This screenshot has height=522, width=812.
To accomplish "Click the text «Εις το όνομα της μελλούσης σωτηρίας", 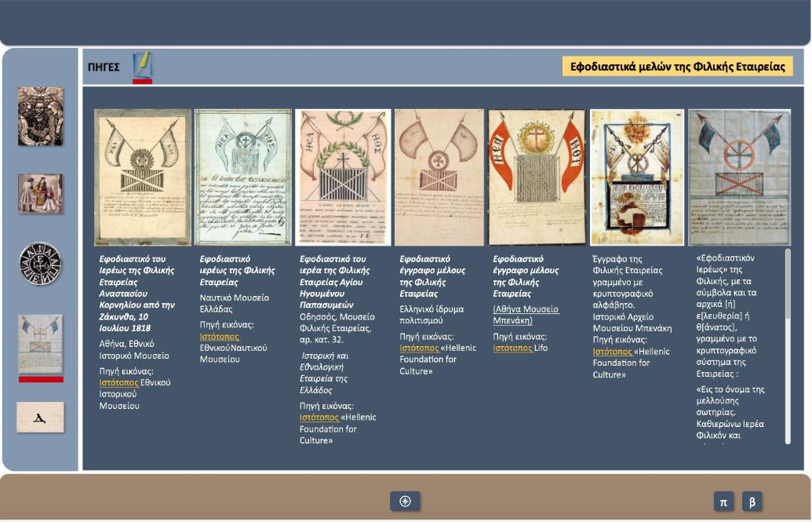I will (730, 400).
